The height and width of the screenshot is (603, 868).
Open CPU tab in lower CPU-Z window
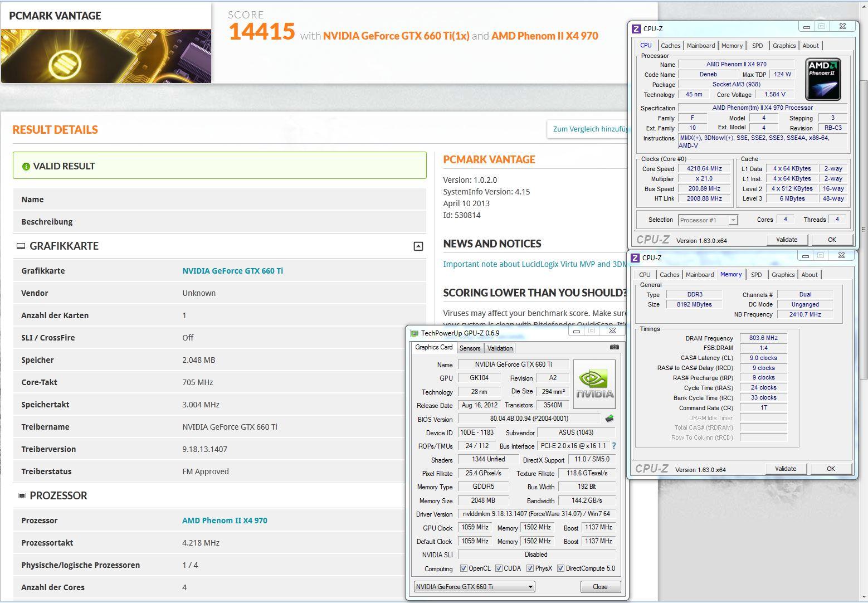coord(645,275)
